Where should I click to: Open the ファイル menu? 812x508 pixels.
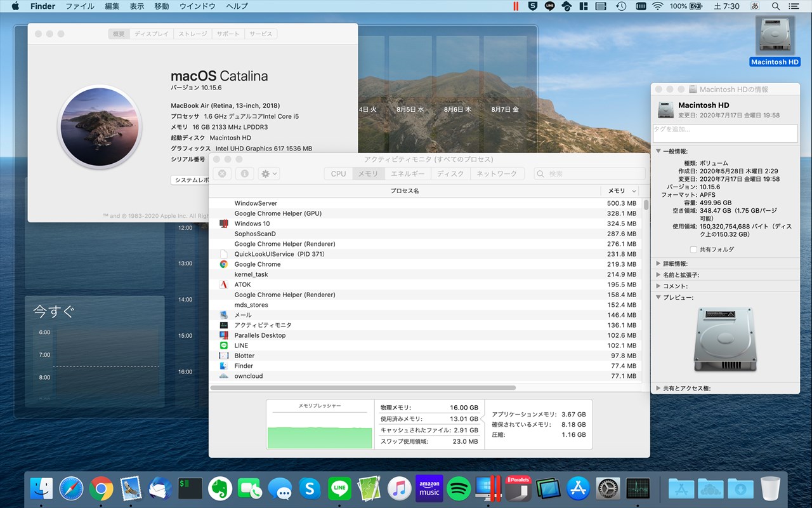80,6
